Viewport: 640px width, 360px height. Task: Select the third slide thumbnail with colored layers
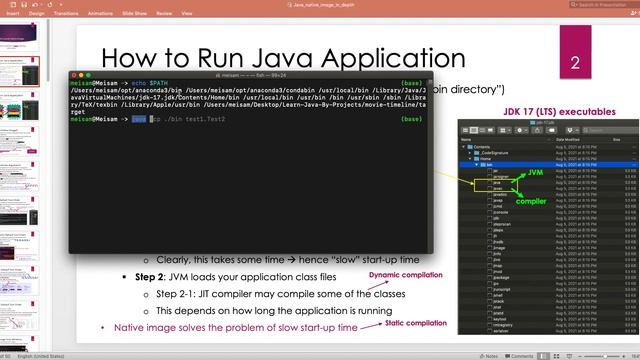click(19, 107)
